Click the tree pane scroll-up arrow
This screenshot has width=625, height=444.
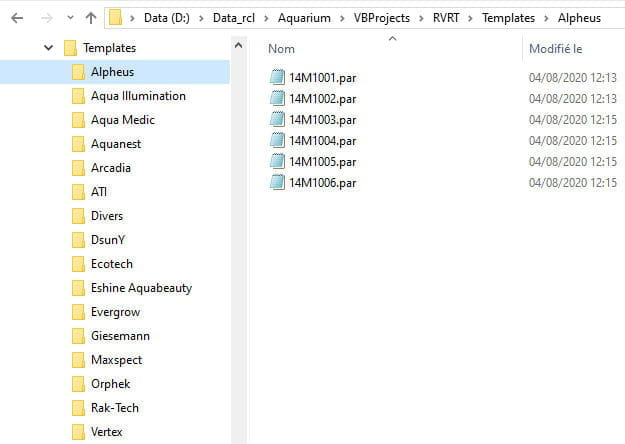point(238,45)
